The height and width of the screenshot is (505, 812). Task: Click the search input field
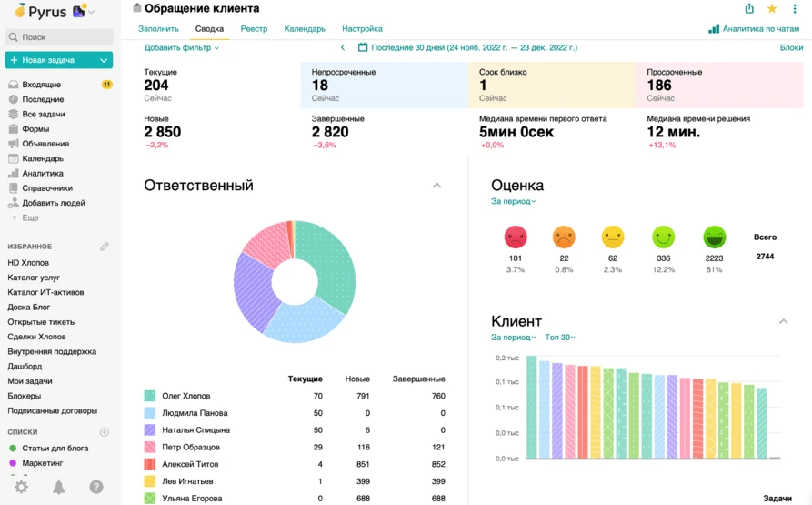point(60,37)
